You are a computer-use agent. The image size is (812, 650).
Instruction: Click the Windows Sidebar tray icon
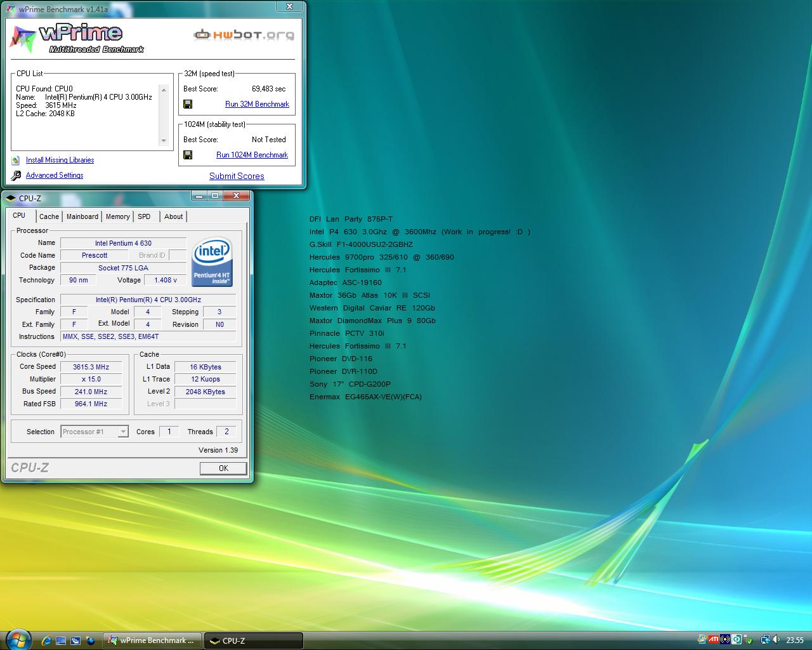(702, 639)
